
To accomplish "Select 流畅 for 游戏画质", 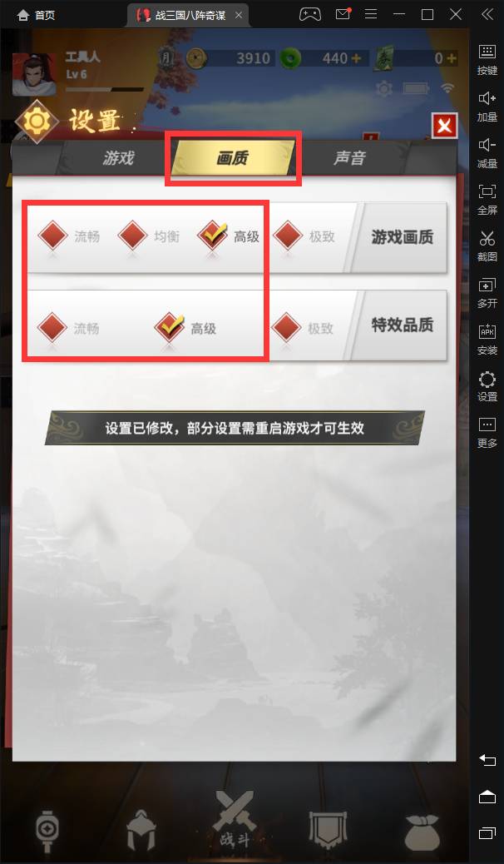I will [69, 236].
